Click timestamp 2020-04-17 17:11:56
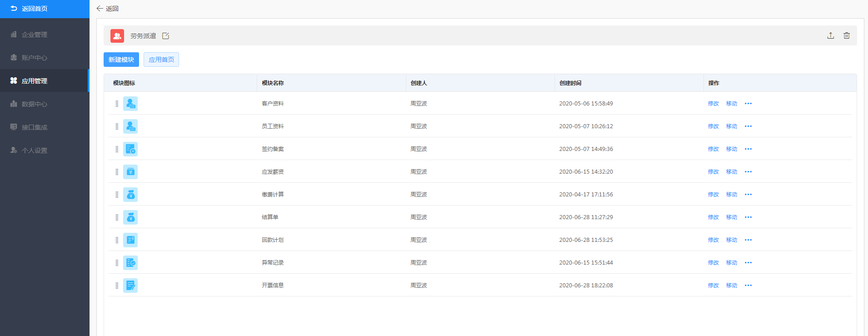Viewport: 868px width, 336px height. tap(586, 195)
